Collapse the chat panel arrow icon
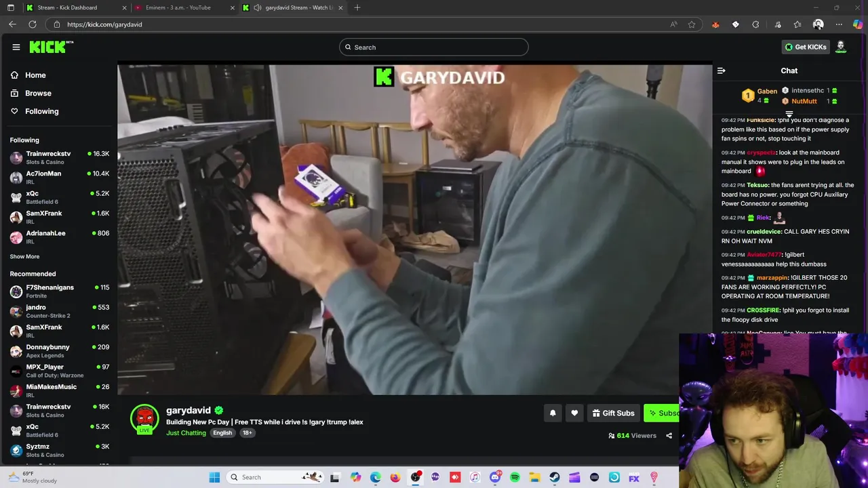The image size is (868, 488). 722,70
